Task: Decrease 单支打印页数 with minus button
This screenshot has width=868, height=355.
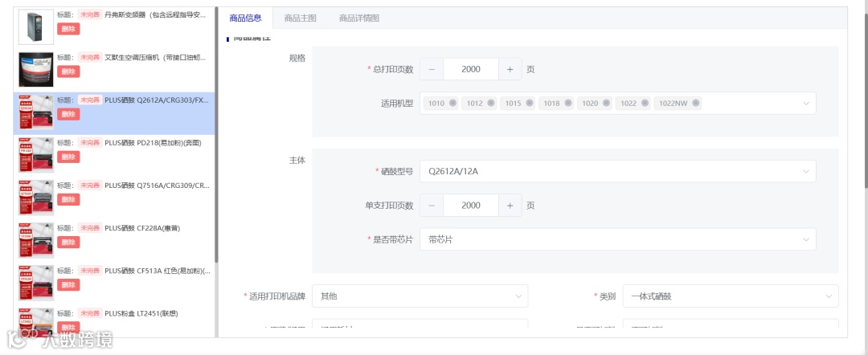Action: [x=432, y=205]
